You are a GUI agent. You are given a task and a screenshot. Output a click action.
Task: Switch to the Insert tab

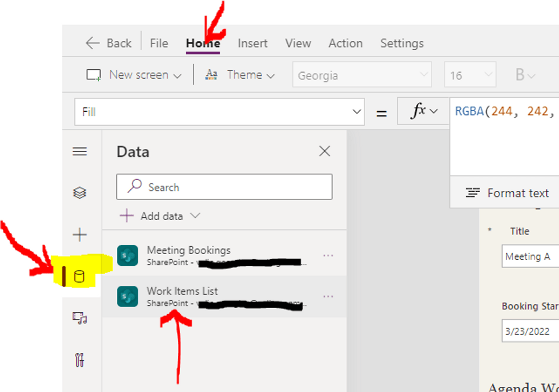click(253, 42)
